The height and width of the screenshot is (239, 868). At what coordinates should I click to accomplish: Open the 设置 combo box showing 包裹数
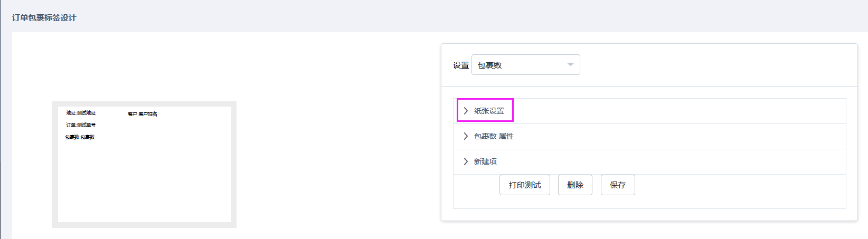tap(520, 65)
